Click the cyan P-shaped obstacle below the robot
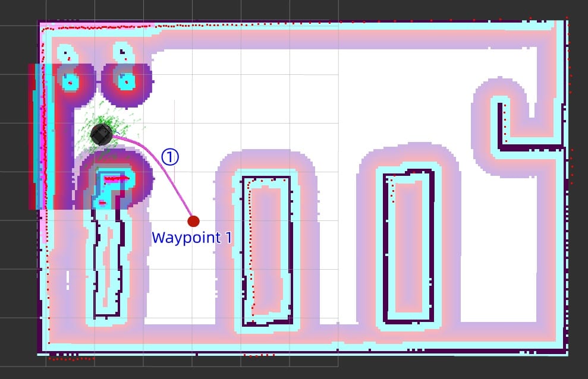588x379 pixels. tap(112, 189)
